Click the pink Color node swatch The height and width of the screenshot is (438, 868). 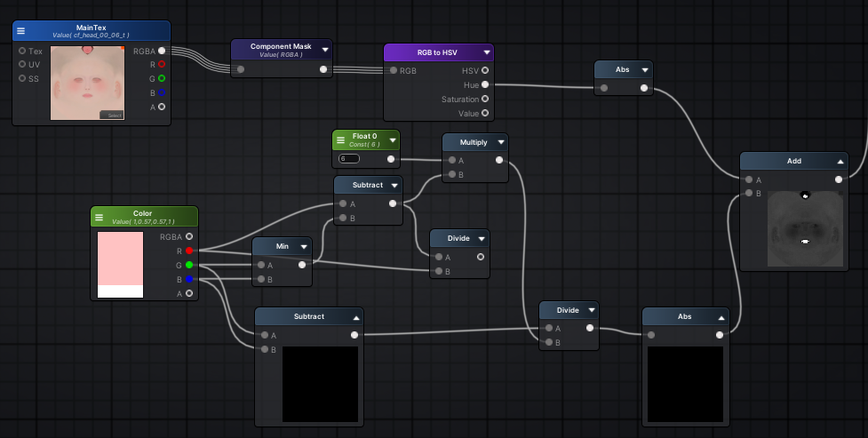pos(120,258)
